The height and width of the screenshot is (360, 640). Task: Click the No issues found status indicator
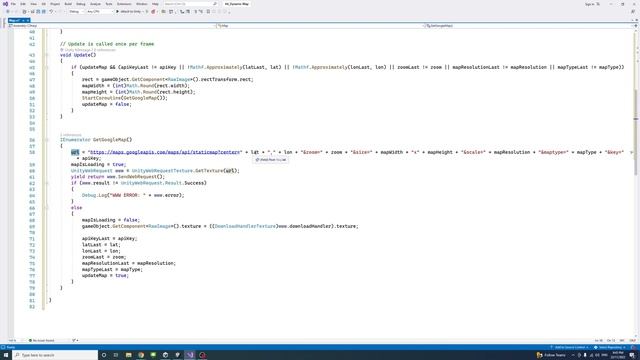click(41, 340)
